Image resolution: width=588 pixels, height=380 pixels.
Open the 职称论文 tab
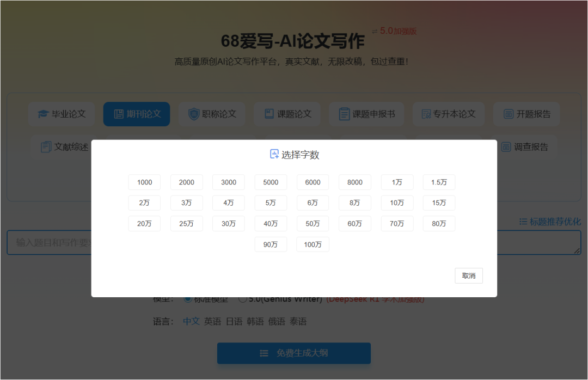coord(212,114)
